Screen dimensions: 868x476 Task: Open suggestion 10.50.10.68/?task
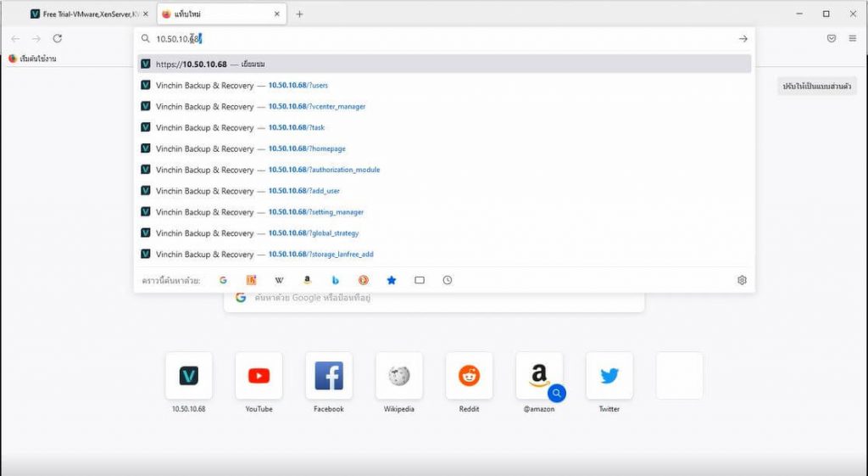point(444,127)
